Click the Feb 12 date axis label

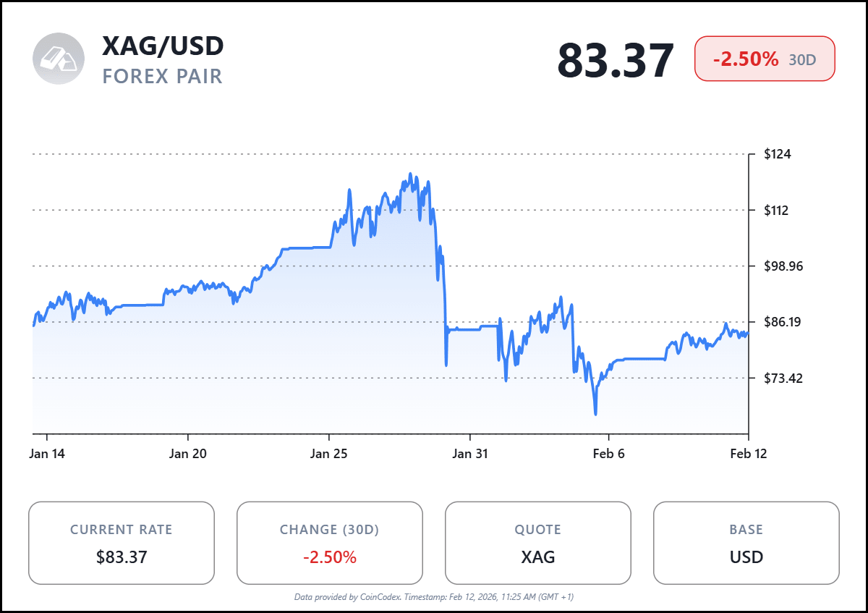click(x=748, y=454)
